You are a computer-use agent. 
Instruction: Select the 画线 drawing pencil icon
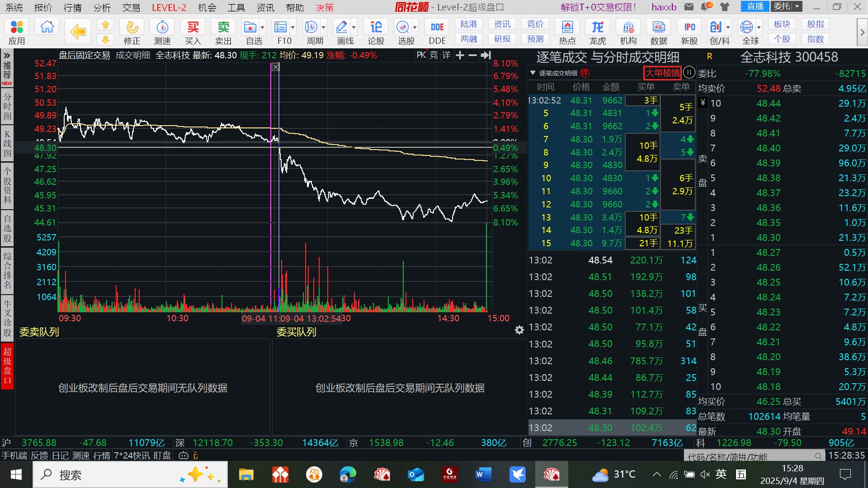coord(342,28)
